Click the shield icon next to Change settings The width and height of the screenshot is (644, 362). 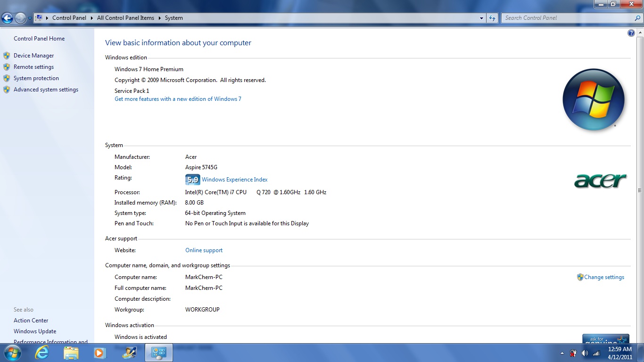[x=580, y=277]
